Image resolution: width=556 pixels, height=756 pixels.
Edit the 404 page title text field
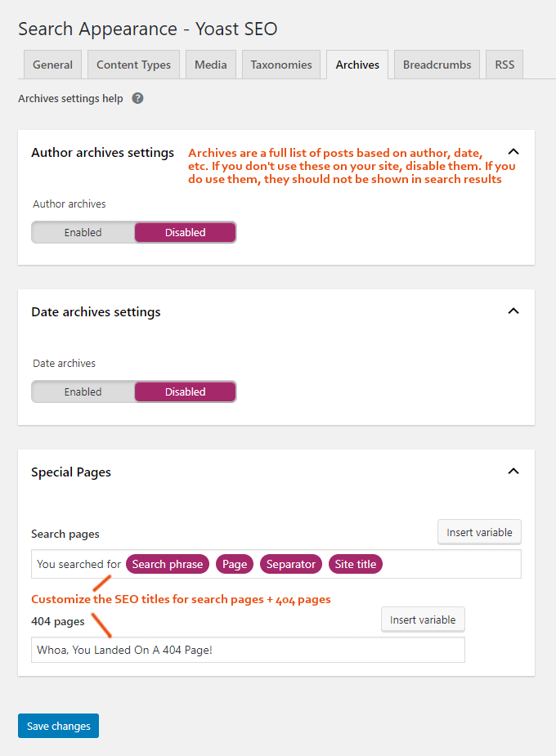click(247, 649)
